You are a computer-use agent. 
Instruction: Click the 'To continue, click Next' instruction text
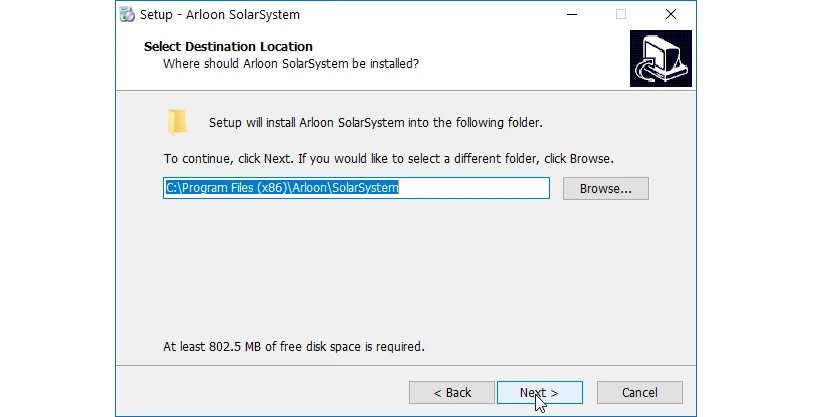click(388, 159)
